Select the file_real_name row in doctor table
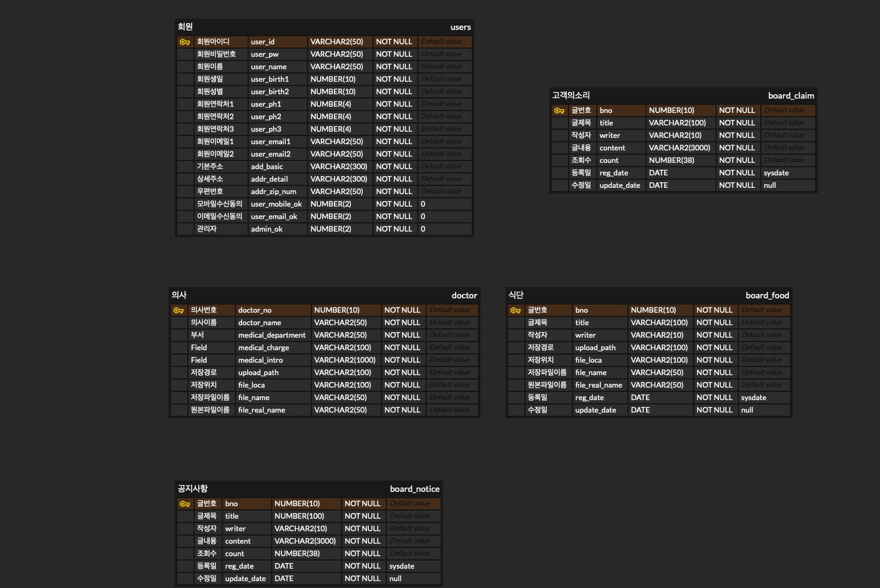The height and width of the screenshot is (588, 880). click(262, 410)
